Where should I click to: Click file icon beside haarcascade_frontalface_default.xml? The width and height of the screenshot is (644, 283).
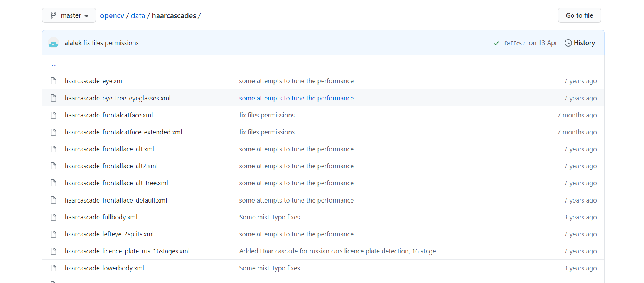tap(54, 200)
